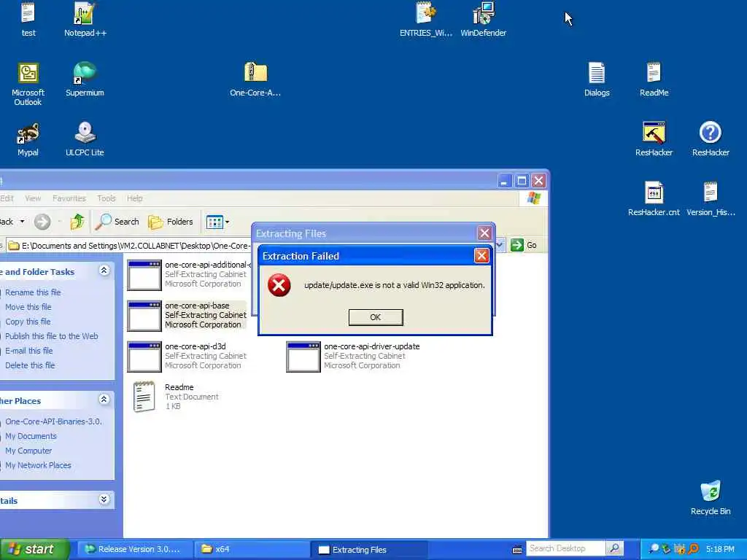Switch to x64 folder taskbar button
The width and height of the screenshot is (747, 560).
252,550
